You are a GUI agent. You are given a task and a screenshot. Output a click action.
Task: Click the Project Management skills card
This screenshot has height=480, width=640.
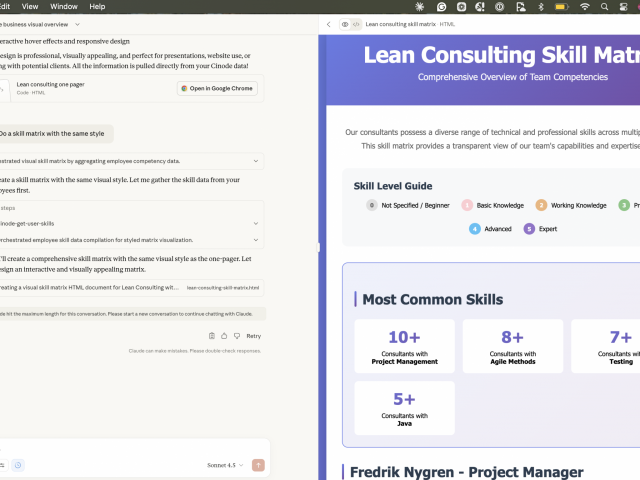[x=404, y=346]
